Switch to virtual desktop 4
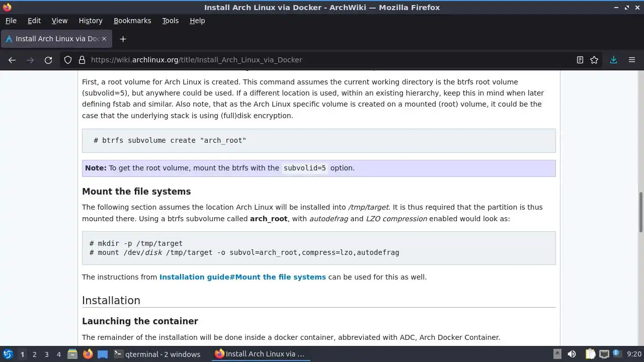Image resolution: width=644 pixels, height=362 pixels. coord(58,354)
